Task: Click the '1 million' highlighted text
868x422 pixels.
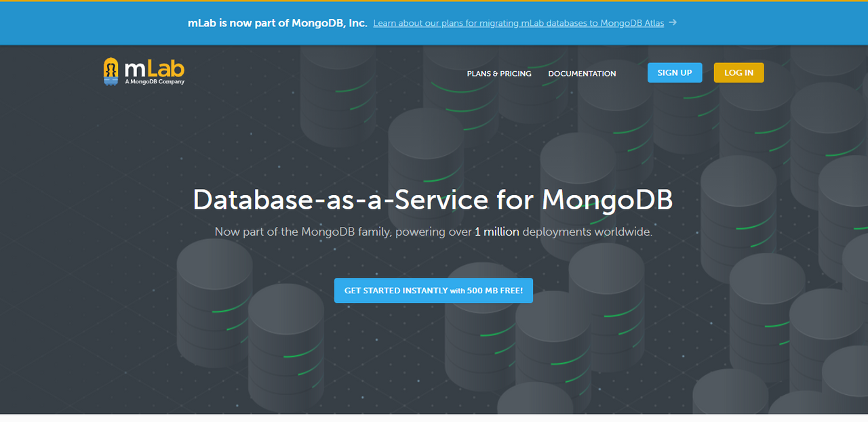Action: click(x=496, y=232)
